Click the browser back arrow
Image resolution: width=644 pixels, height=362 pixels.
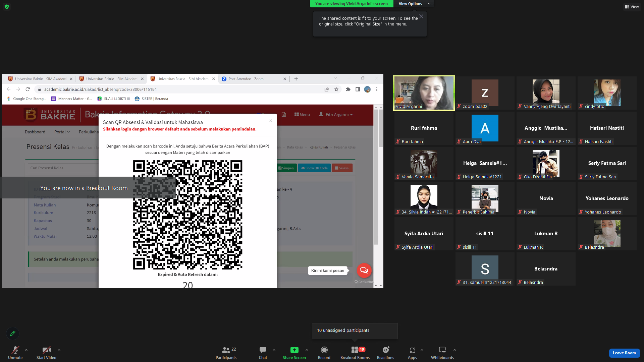click(9, 89)
